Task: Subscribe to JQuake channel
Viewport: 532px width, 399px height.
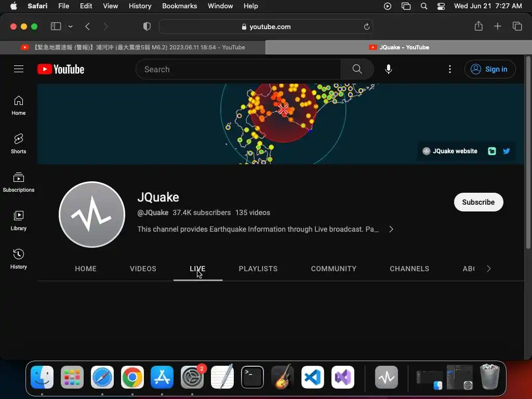Action: point(478,202)
